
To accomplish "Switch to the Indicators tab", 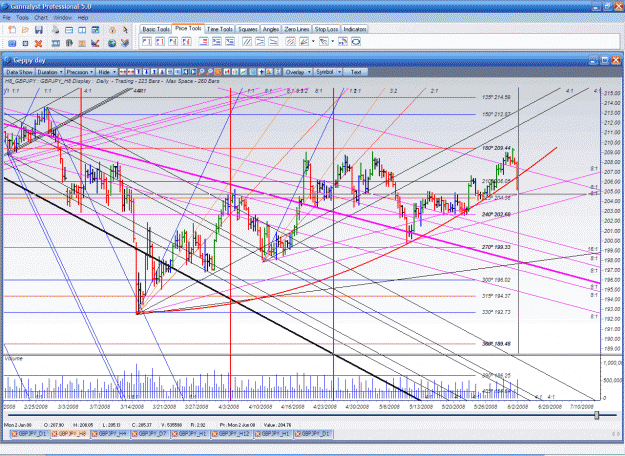I will (354, 29).
